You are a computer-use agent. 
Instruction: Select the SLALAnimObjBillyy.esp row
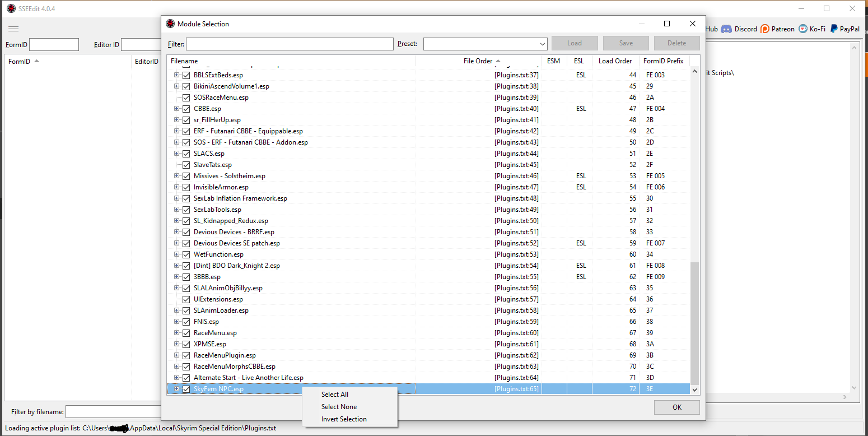[x=428, y=288]
